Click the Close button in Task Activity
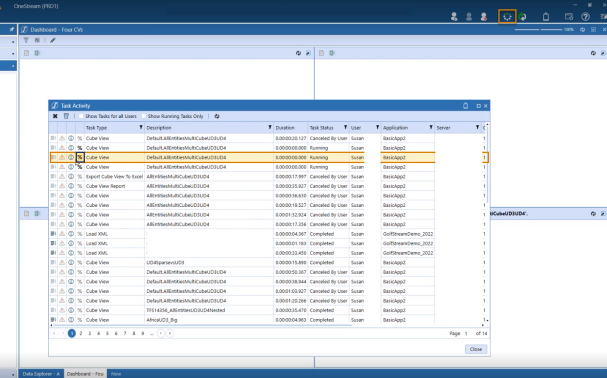Image resolution: width=607 pixels, height=378 pixels. [x=476, y=349]
